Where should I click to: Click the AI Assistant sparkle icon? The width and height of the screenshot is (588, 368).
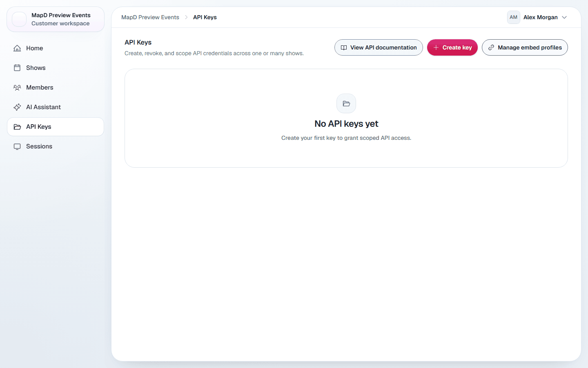[x=17, y=107]
